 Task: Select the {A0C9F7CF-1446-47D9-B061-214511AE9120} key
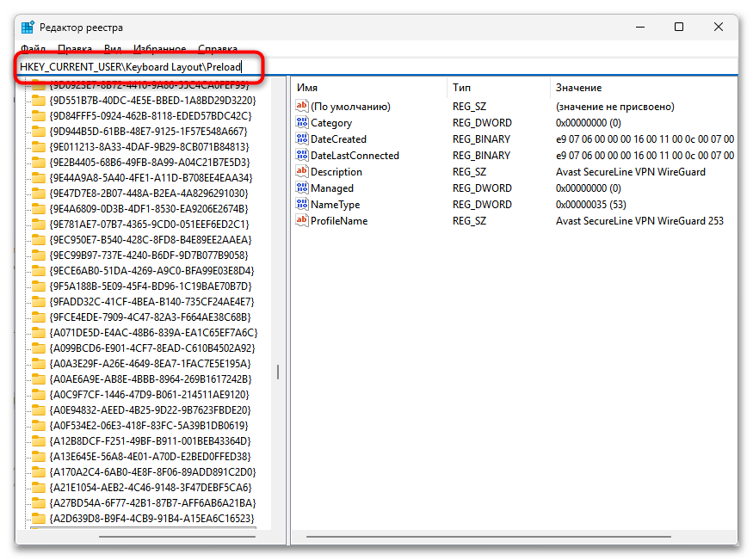tap(150, 395)
